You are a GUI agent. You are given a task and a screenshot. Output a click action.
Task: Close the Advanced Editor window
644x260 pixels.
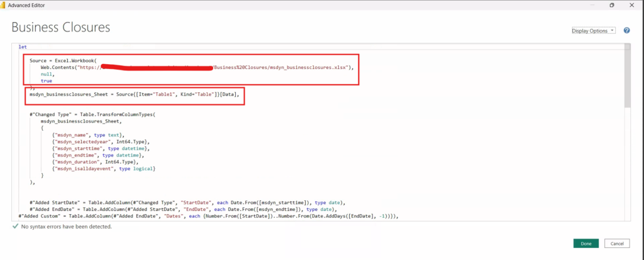tap(633, 5)
